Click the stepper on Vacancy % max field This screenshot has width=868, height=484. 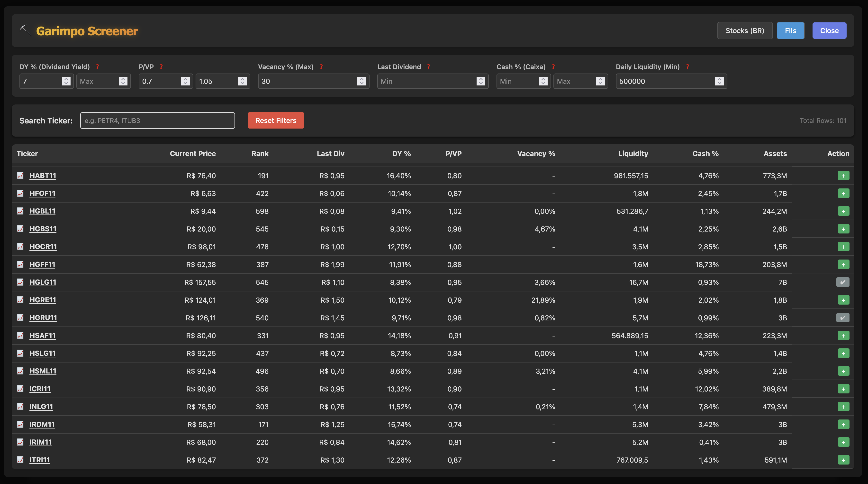coord(361,81)
